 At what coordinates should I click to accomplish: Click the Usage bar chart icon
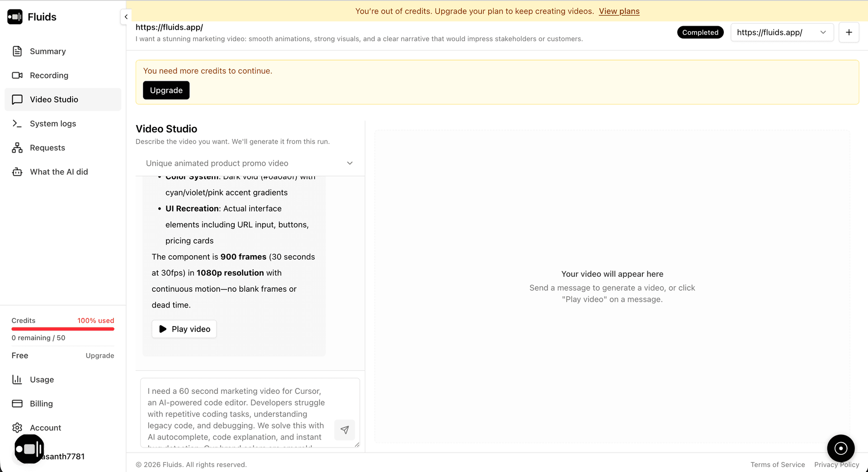17,379
